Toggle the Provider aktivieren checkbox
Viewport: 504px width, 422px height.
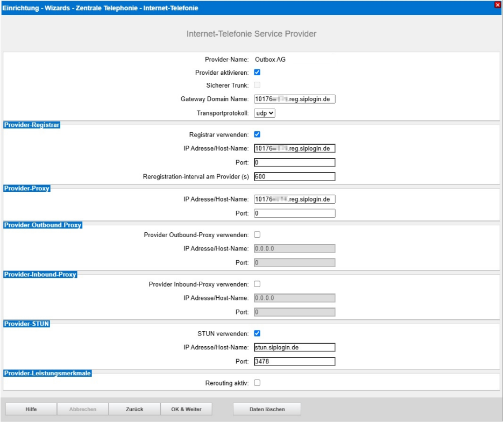(x=257, y=72)
